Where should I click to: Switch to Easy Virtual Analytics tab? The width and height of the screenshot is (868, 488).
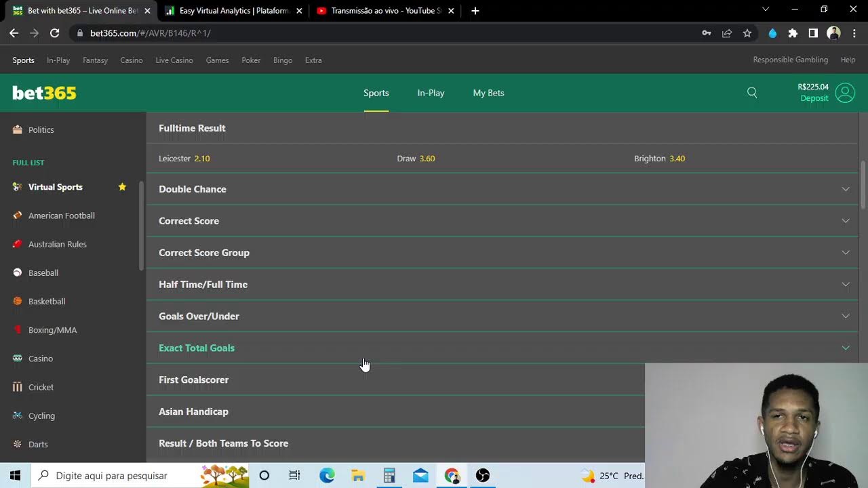tap(233, 11)
